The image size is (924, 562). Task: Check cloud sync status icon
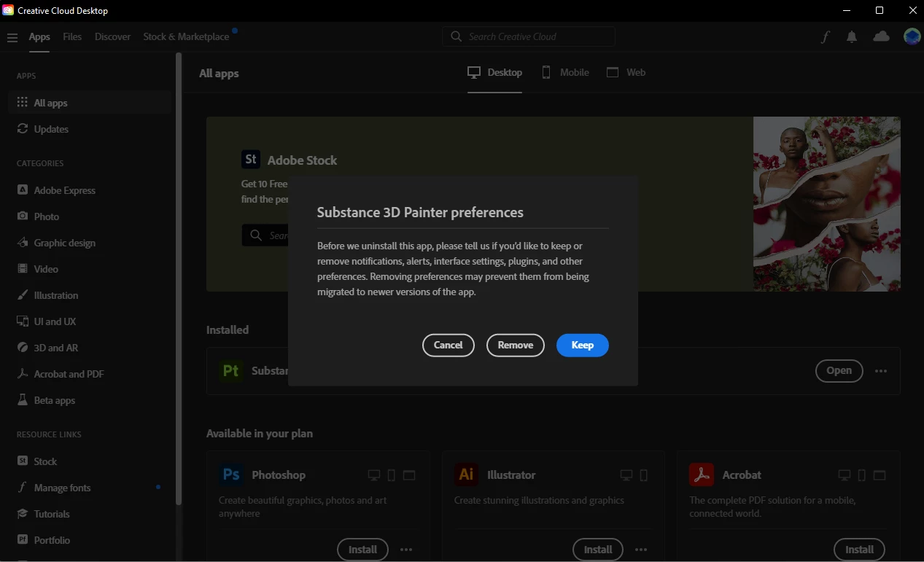(x=881, y=36)
